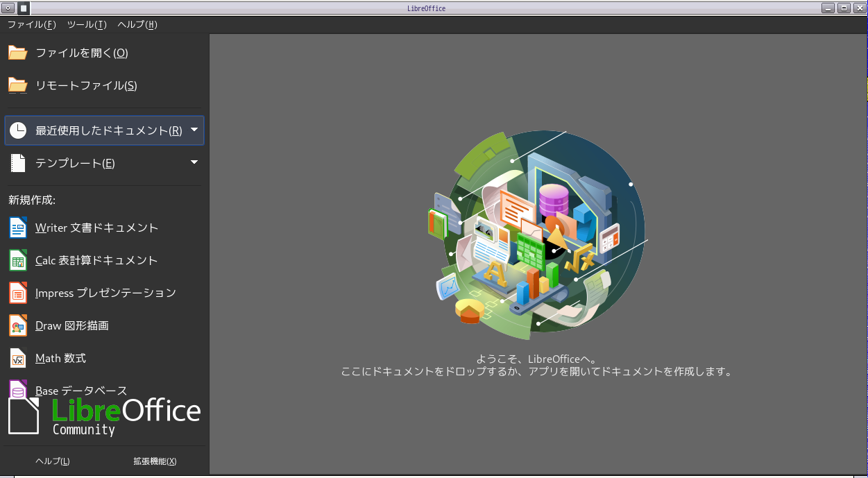Click the templates page icon

coord(17,163)
